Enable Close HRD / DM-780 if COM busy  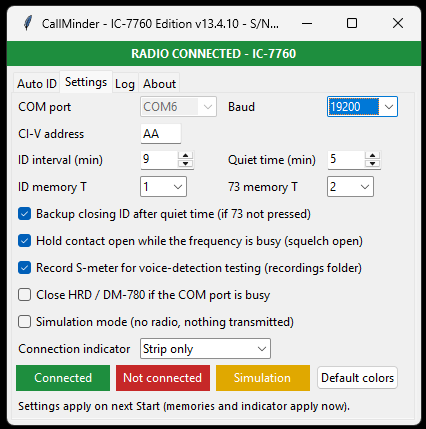[x=25, y=295]
